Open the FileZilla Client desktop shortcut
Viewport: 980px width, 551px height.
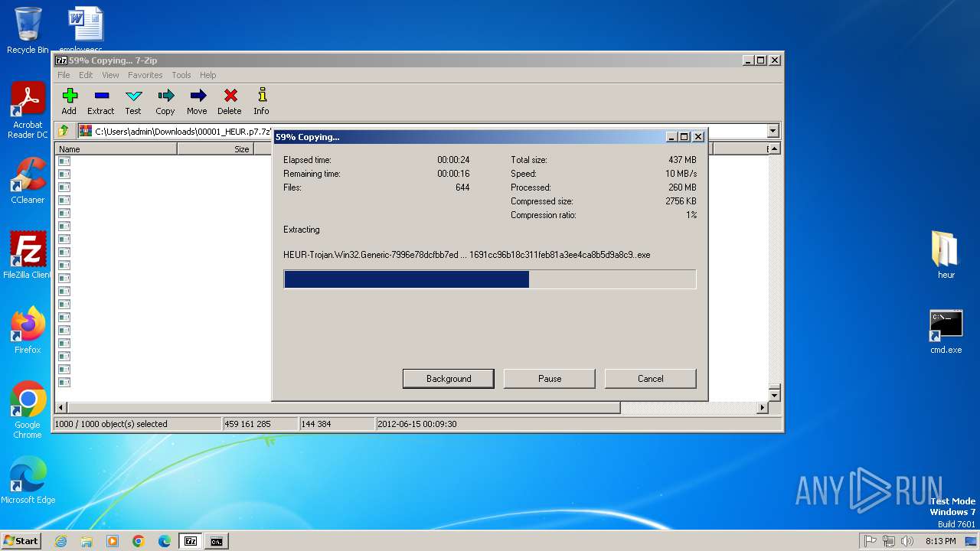28,256
